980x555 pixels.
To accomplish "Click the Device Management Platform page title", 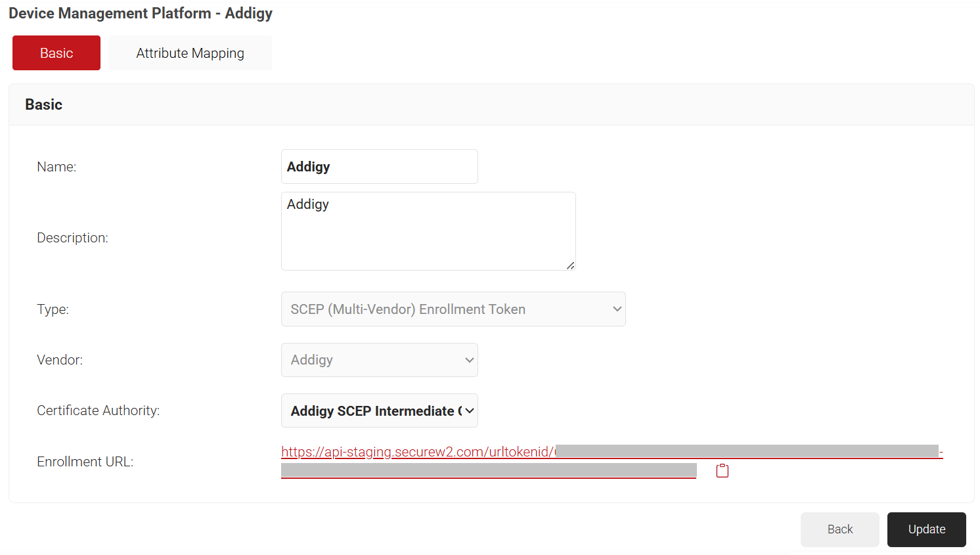I will click(141, 13).
